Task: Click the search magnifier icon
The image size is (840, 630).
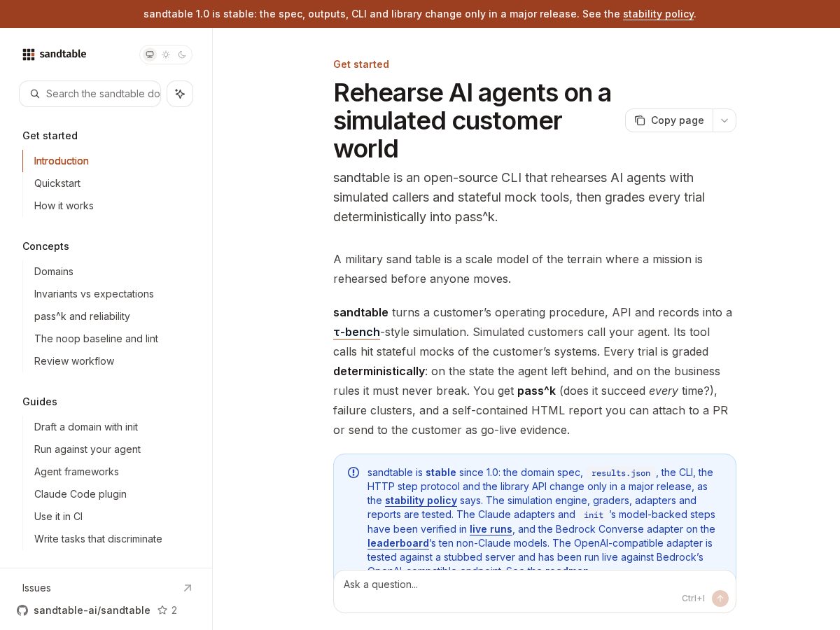Action: pos(35,94)
